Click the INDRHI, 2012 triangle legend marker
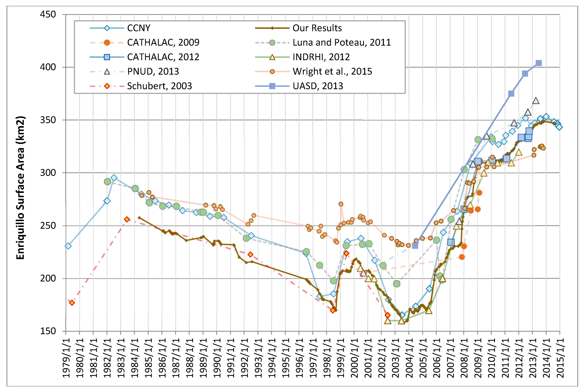 [272, 57]
